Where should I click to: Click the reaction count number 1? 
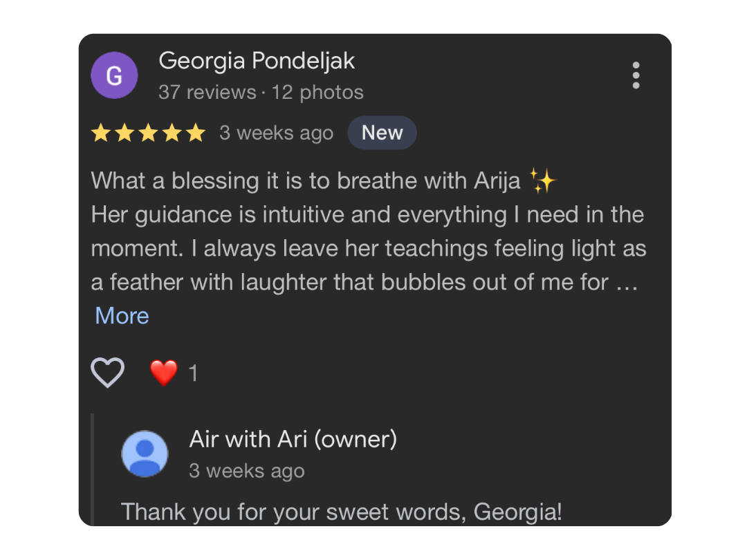[193, 374]
